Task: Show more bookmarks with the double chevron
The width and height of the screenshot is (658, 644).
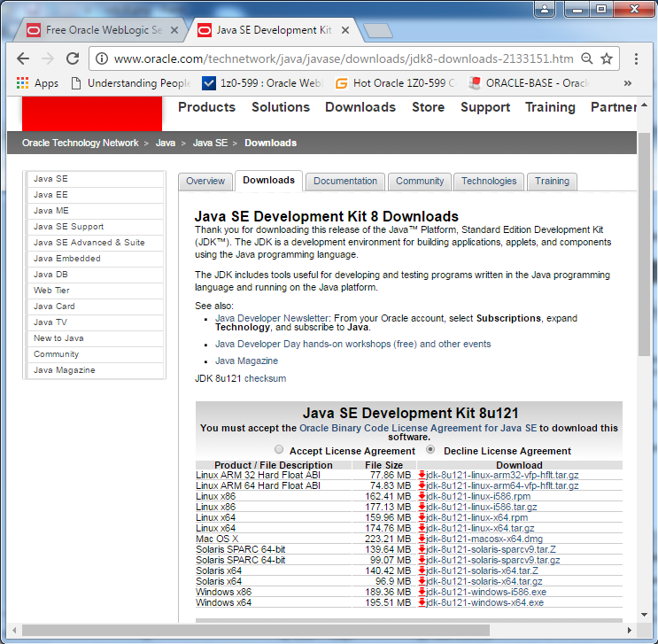Action: click(x=628, y=83)
